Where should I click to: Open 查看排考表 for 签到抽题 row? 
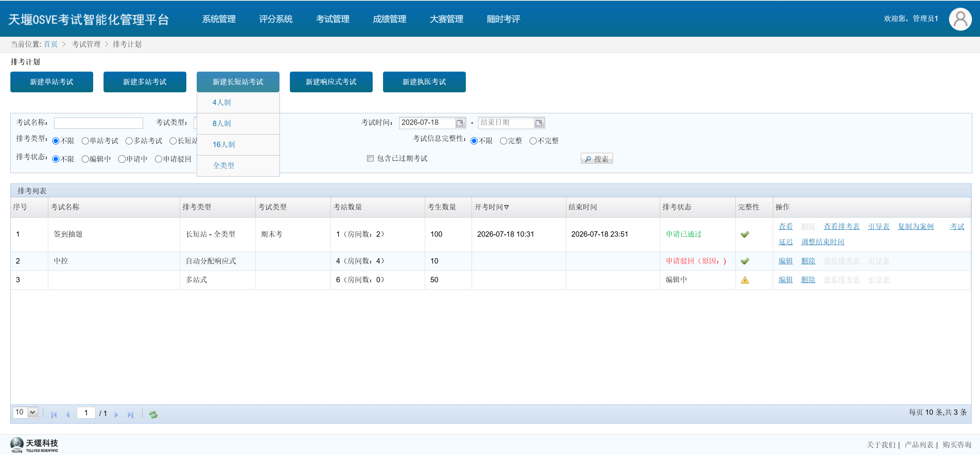point(842,227)
